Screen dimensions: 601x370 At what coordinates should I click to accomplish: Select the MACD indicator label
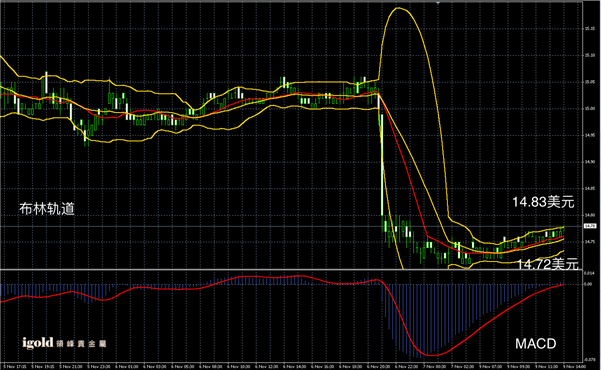[535, 344]
